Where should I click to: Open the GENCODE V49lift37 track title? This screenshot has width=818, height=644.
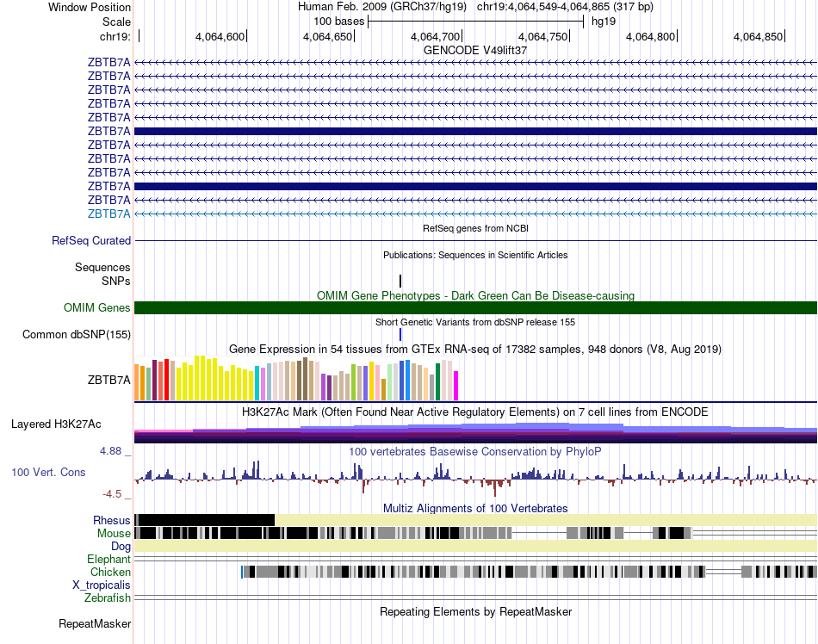pos(475,50)
